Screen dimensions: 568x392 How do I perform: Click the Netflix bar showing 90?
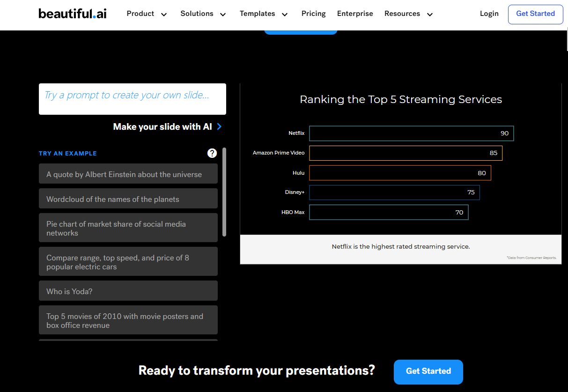click(412, 133)
